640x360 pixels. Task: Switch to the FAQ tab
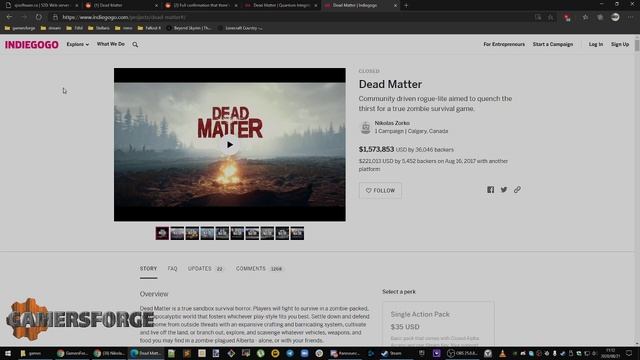point(172,269)
